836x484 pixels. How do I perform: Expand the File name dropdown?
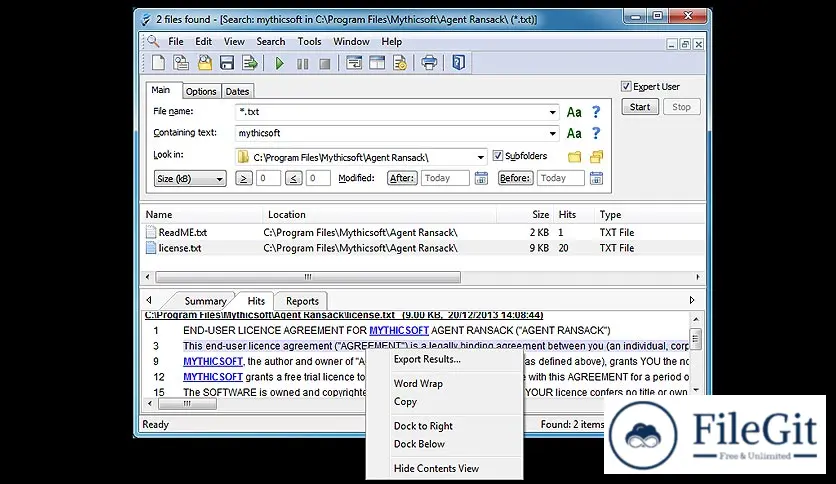(552, 112)
